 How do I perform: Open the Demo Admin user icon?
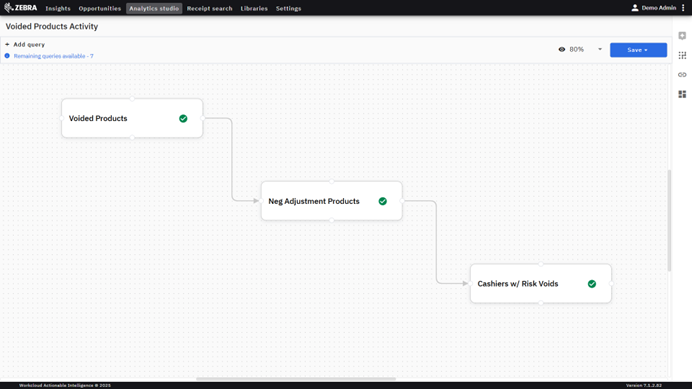[x=635, y=8]
